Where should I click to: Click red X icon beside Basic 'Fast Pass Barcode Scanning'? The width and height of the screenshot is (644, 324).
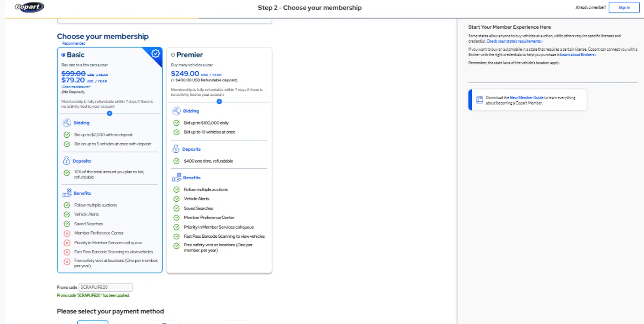(67, 252)
